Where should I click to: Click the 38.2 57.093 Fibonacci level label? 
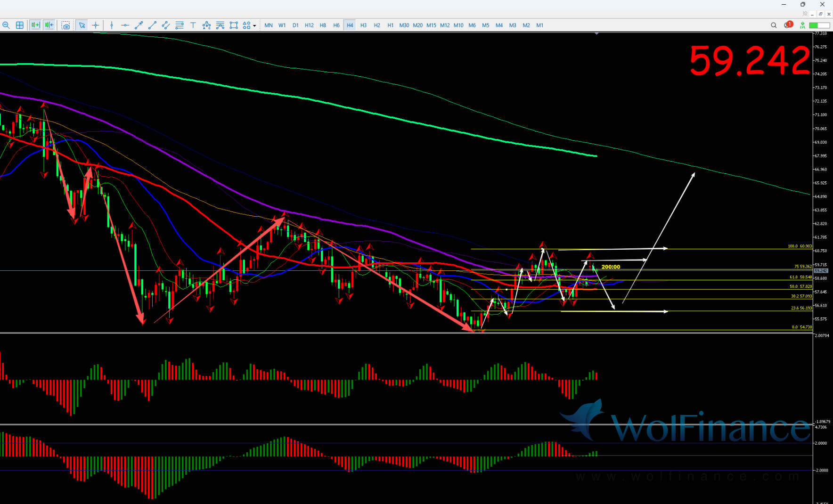(x=801, y=296)
